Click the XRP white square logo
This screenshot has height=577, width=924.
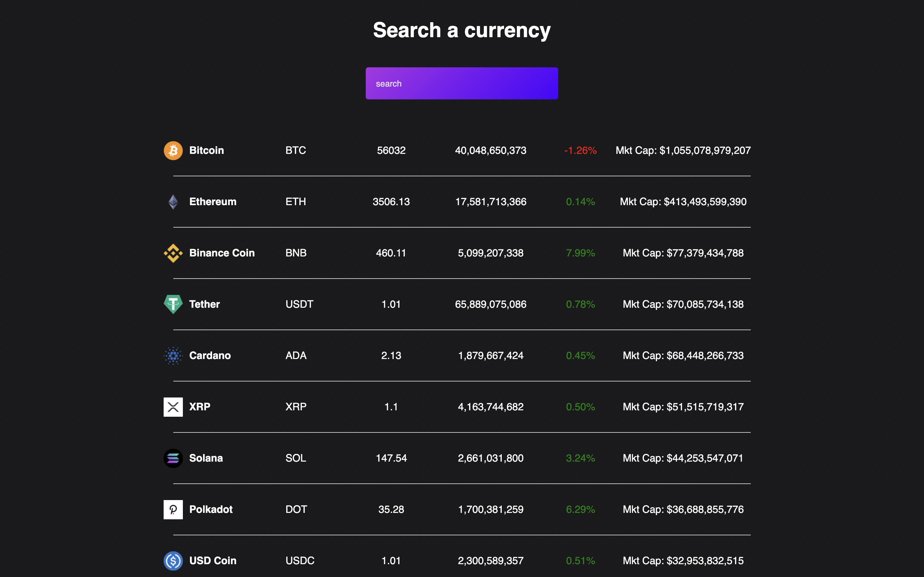[x=173, y=407]
